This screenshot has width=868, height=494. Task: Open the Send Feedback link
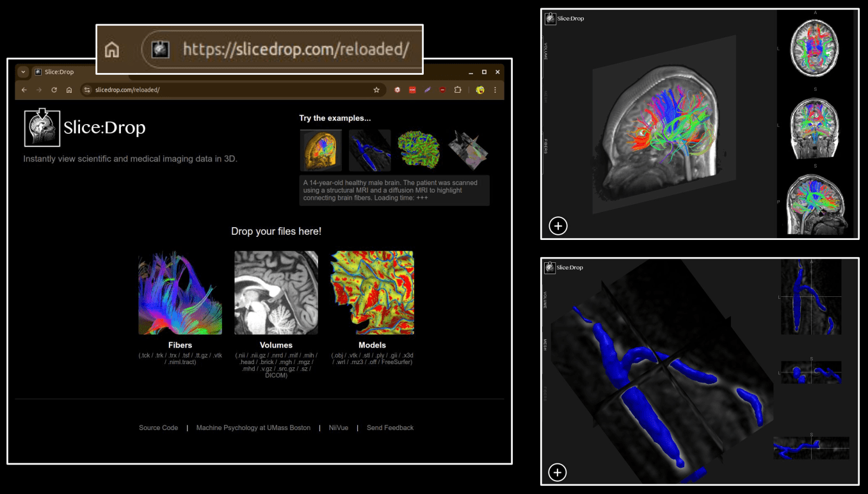click(x=390, y=427)
